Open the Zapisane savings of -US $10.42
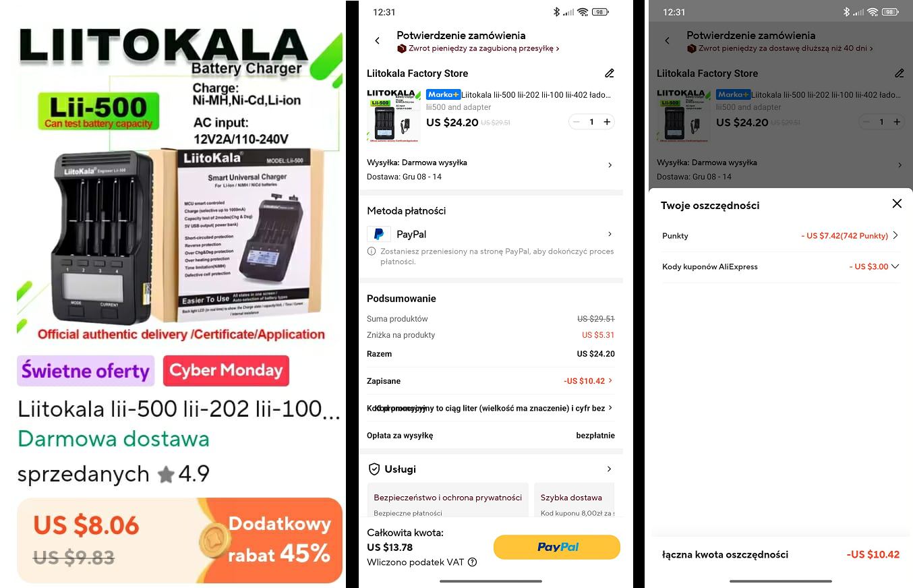Viewport: 913px width, 588px height. tap(491, 381)
